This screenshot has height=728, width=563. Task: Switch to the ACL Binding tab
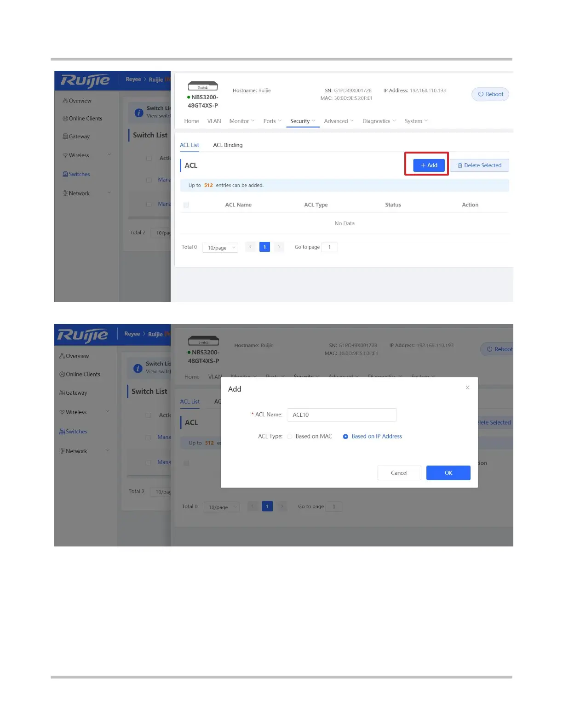pyautogui.click(x=228, y=145)
